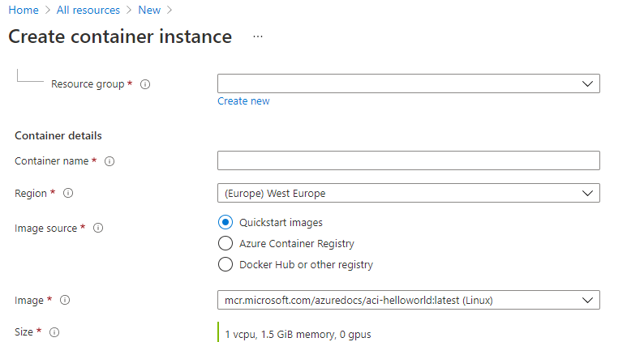Click the Region field label
The height and width of the screenshot is (342, 644).
pyautogui.click(x=31, y=194)
